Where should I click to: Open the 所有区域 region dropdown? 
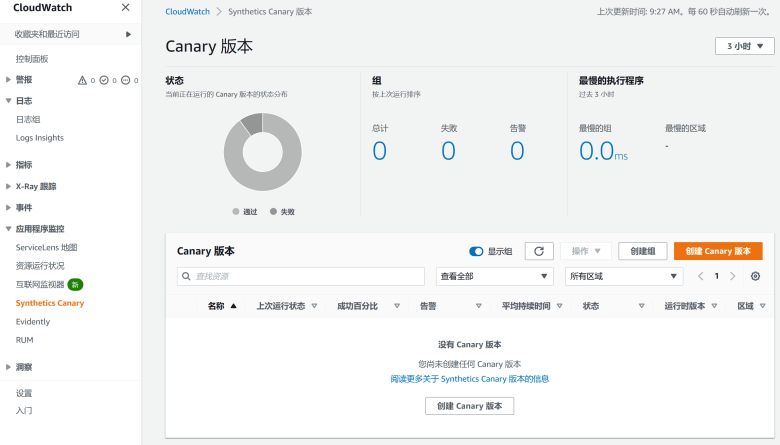pyautogui.click(x=624, y=276)
